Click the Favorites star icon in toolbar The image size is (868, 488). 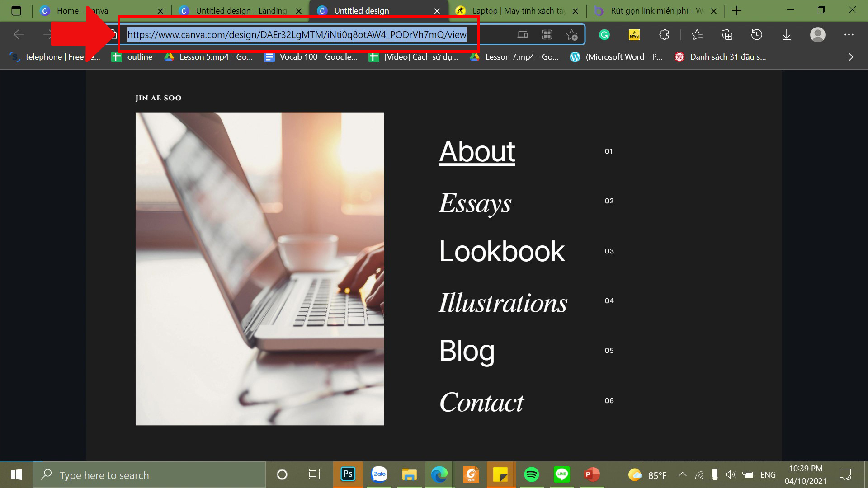(697, 34)
